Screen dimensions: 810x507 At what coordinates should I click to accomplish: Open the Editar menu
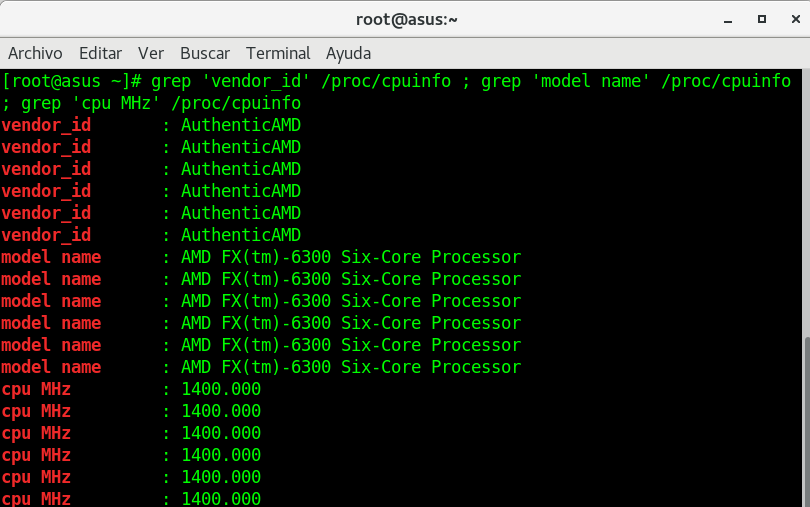tap(100, 53)
